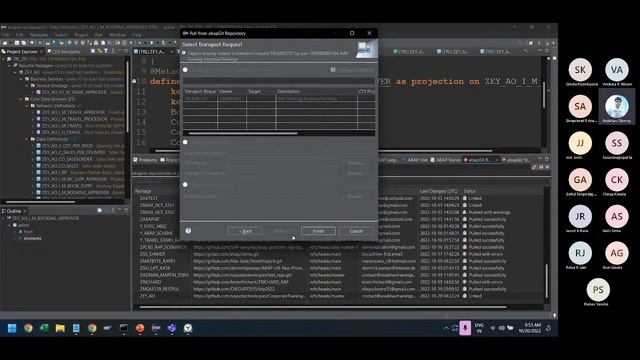Click the Status column header in repositories
This screenshot has width=640, height=360.
(470, 191)
